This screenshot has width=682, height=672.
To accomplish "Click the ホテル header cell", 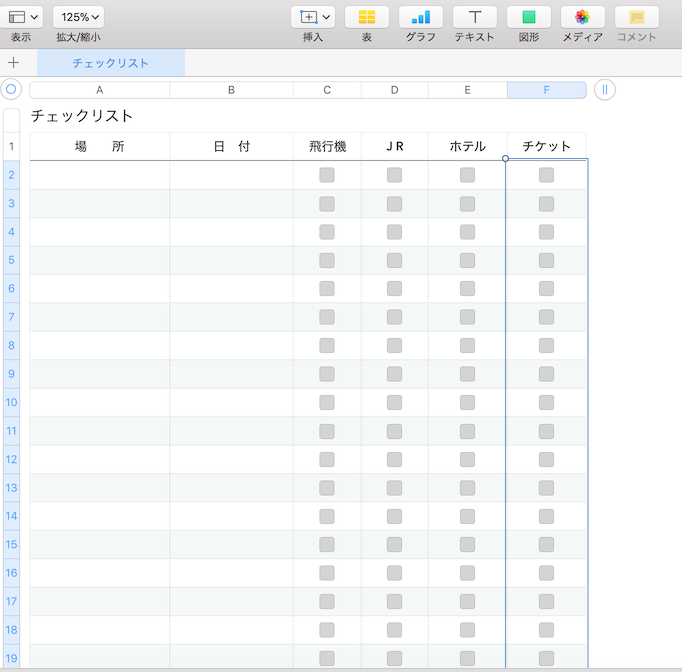I will [x=468, y=147].
